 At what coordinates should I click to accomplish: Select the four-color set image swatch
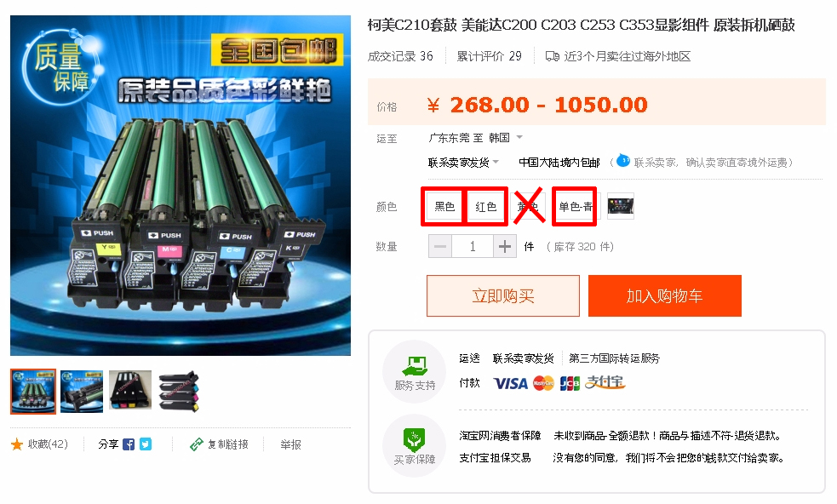coord(621,206)
